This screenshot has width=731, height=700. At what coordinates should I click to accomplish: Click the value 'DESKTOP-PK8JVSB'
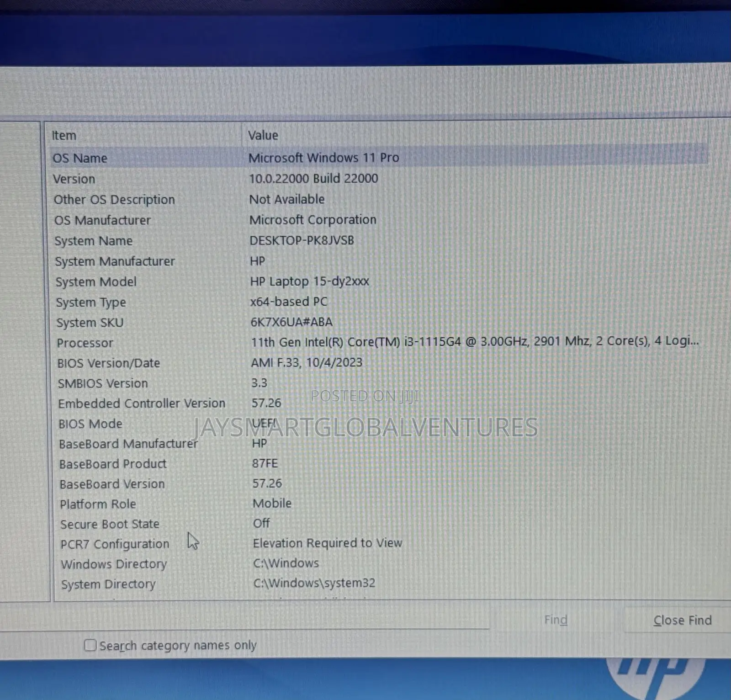pos(302,240)
